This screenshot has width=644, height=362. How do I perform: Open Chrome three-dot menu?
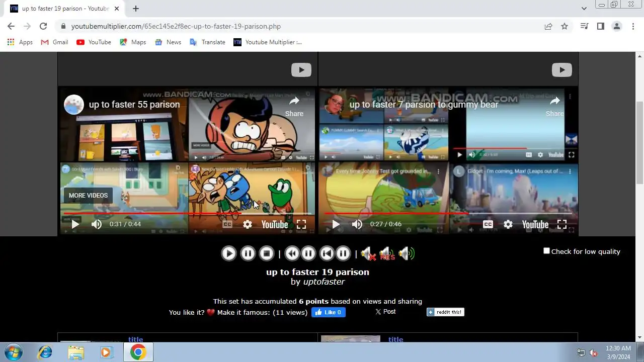633,26
